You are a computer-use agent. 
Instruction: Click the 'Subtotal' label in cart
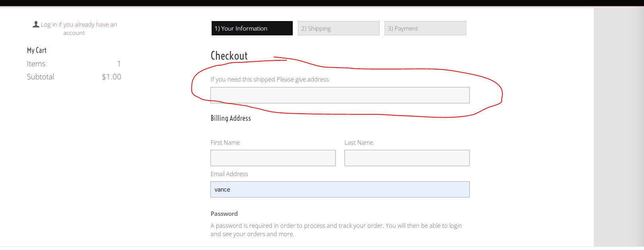41,77
